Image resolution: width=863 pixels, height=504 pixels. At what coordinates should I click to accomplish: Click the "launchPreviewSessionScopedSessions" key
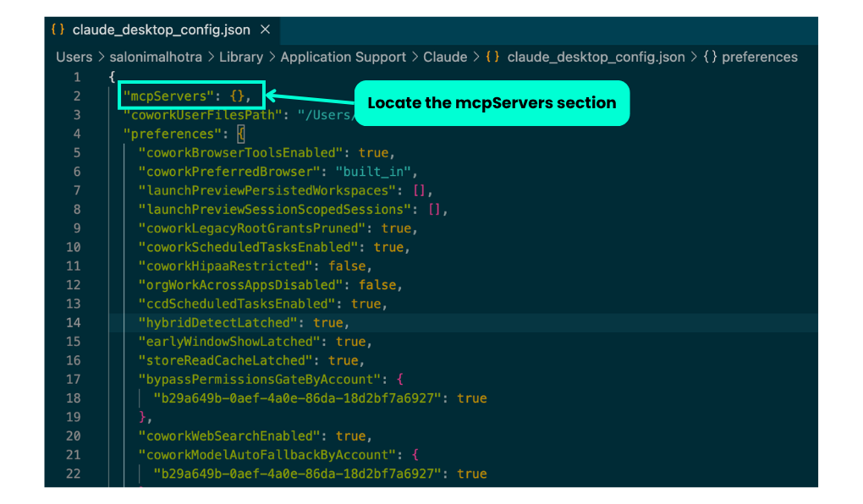point(275,210)
